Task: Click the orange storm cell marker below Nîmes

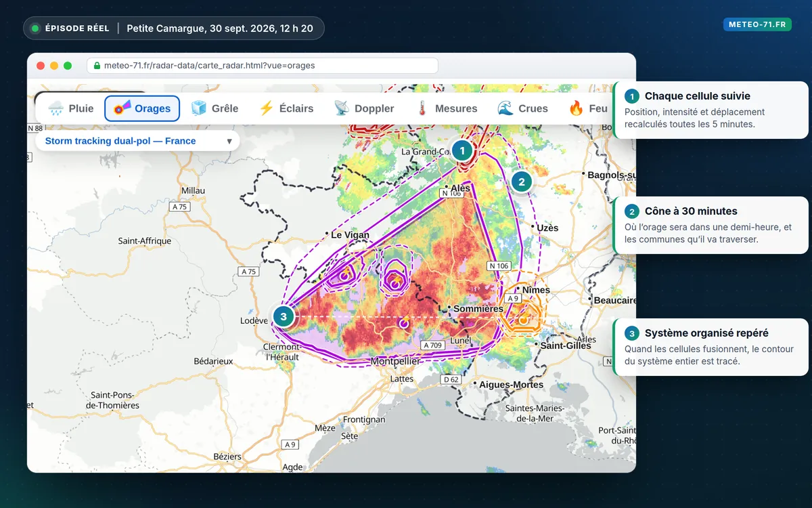Action: pos(523,320)
